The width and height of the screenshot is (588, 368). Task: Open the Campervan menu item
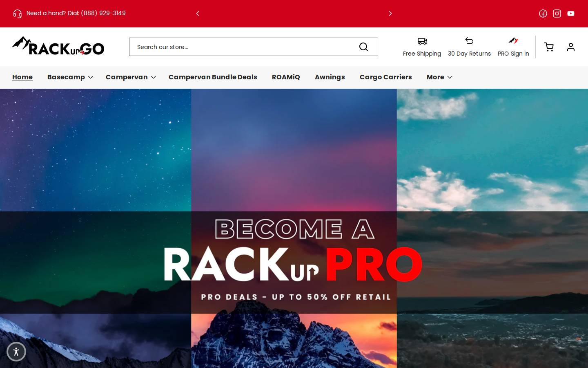click(x=127, y=77)
